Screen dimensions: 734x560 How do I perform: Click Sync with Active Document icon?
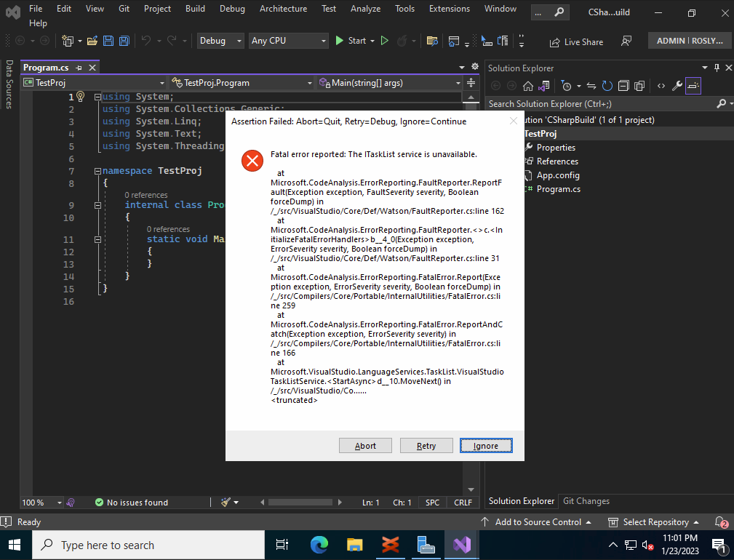coord(591,86)
